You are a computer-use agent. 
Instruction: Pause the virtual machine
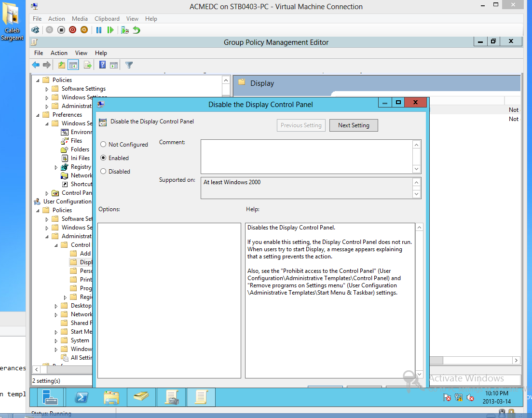(99, 30)
